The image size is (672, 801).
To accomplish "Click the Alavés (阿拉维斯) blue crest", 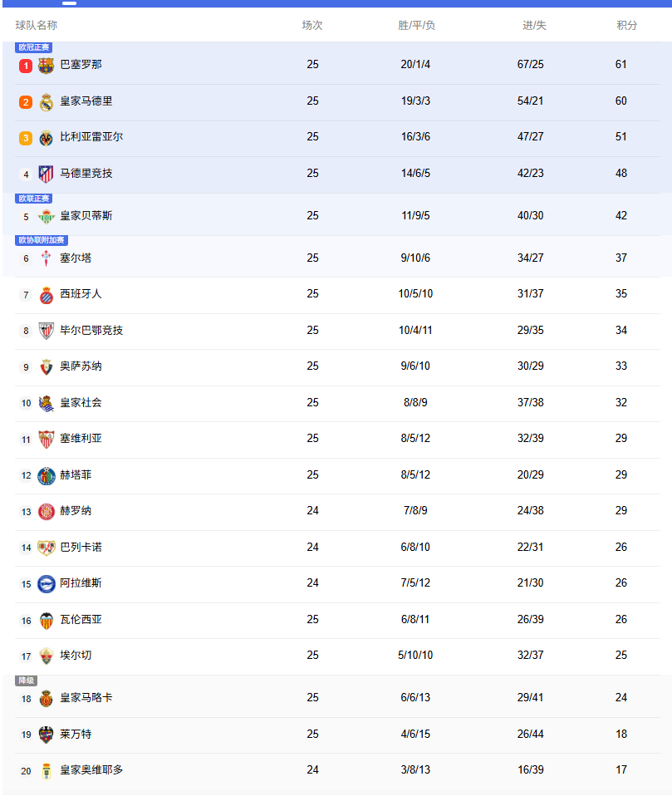I will point(47,583).
